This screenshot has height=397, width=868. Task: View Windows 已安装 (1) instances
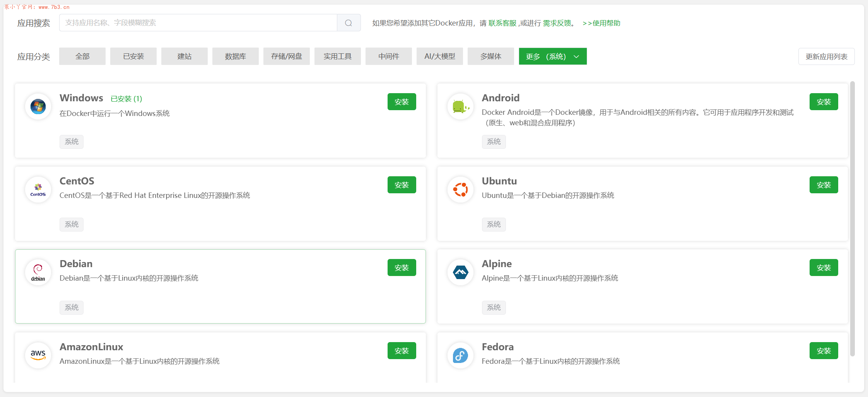tap(126, 99)
